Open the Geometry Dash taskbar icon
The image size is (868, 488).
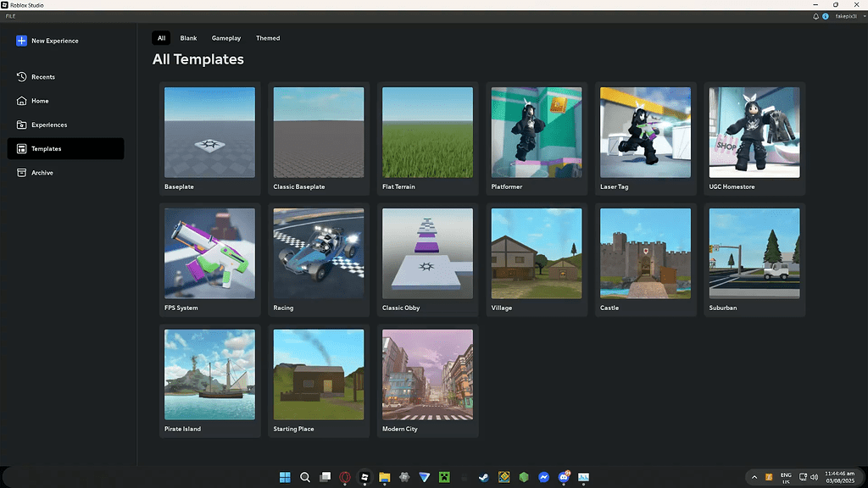504,477
